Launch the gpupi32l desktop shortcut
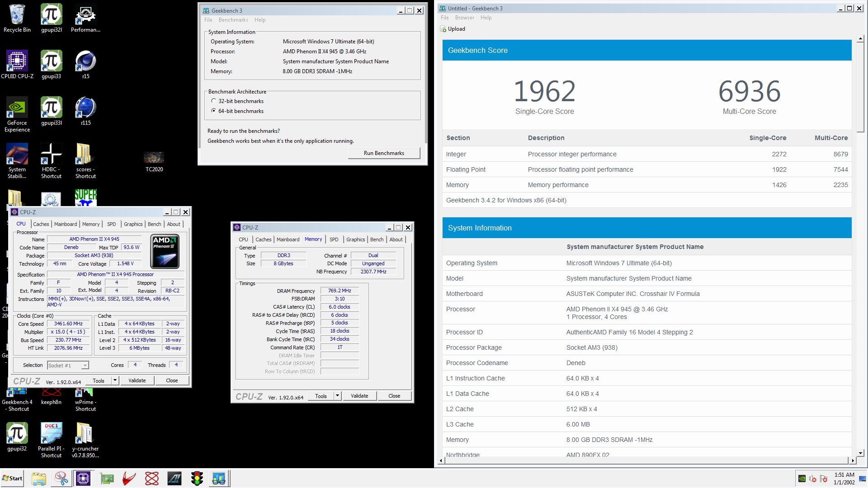The height and width of the screenshot is (488, 868). 52,18
